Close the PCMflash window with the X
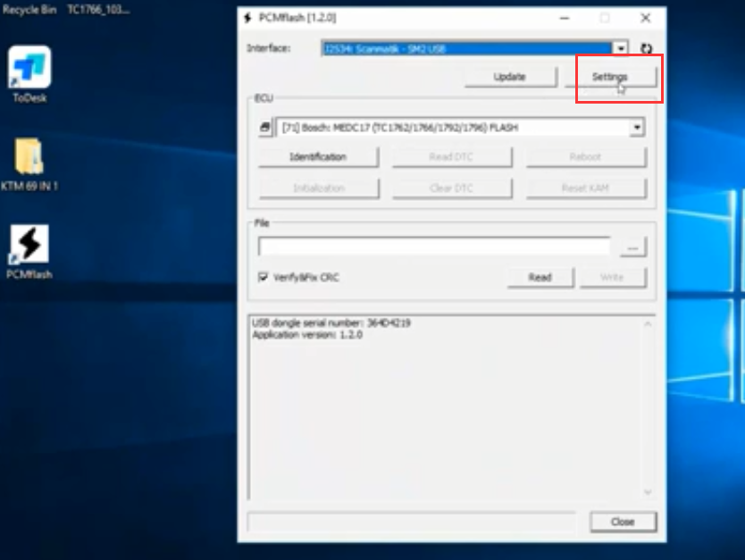This screenshot has width=745, height=560. click(645, 18)
